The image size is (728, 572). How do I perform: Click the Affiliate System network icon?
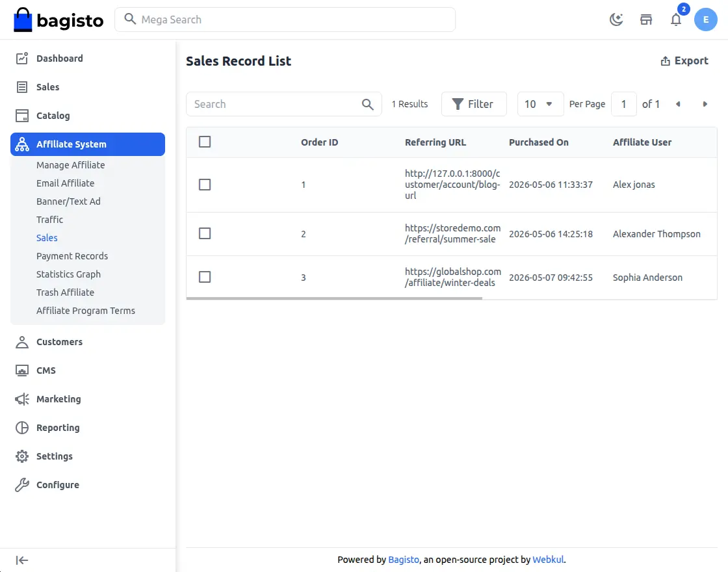coord(22,144)
